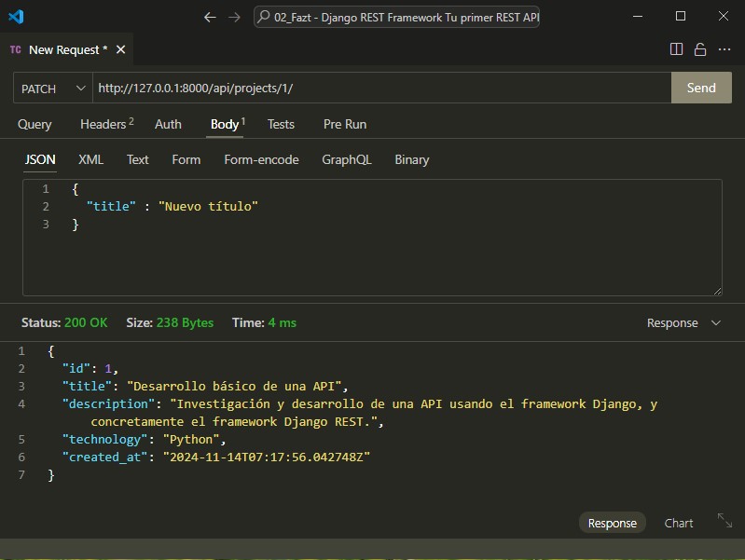Image resolution: width=745 pixels, height=560 pixels.
Task: Click inside the JSON body editor
Action: 373,238
